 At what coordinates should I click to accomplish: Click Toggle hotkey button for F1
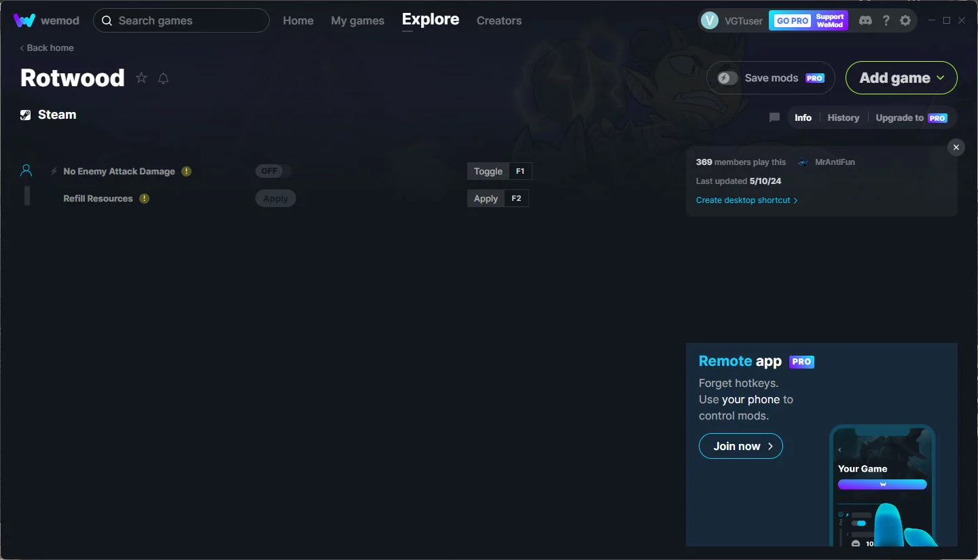coord(488,171)
